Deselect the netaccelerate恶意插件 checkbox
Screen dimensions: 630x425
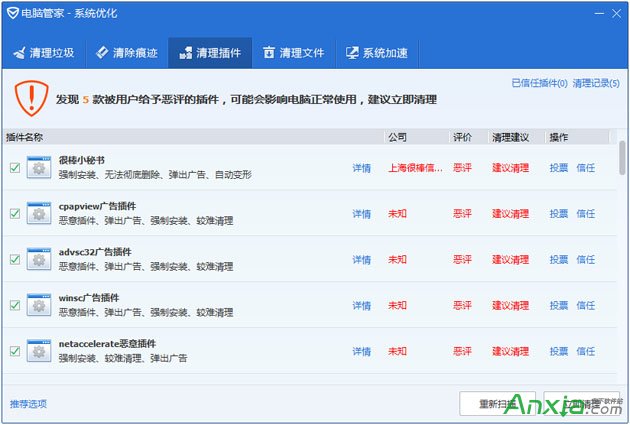[x=14, y=351]
